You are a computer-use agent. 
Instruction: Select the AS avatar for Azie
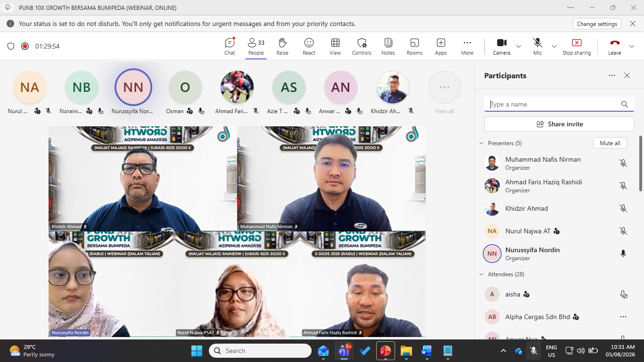pos(289,87)
